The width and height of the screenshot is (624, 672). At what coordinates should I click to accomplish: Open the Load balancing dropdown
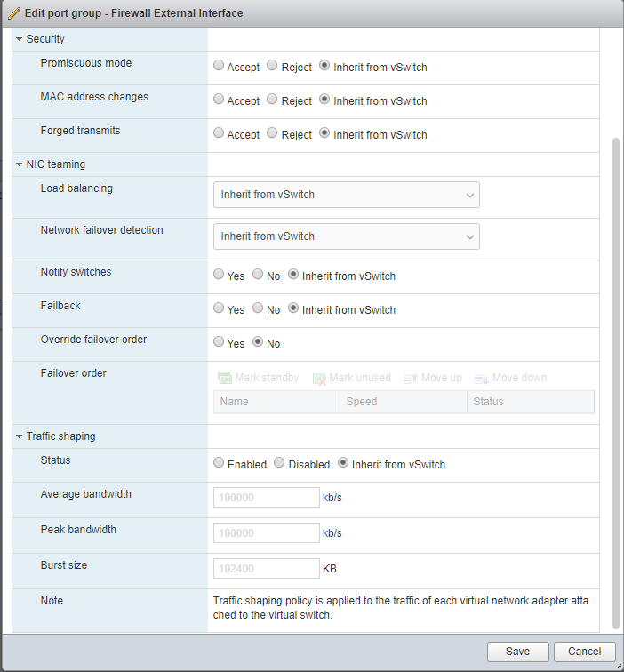click(346, 195)
